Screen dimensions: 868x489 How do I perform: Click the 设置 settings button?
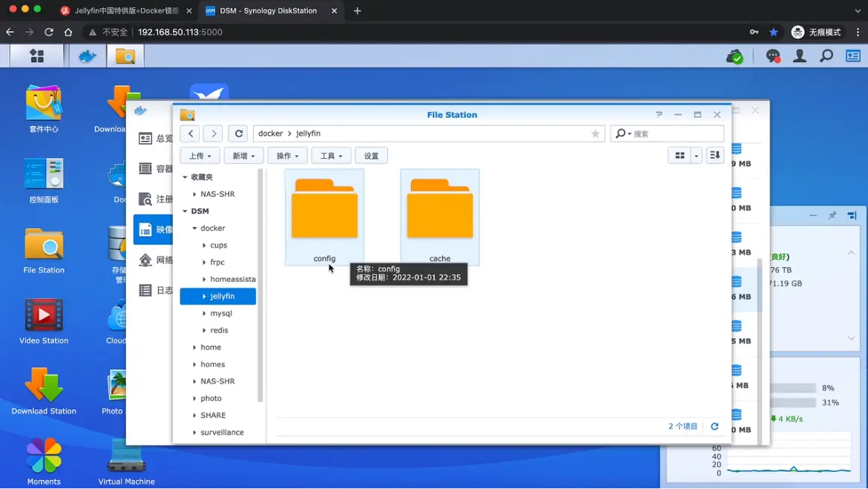372,156
